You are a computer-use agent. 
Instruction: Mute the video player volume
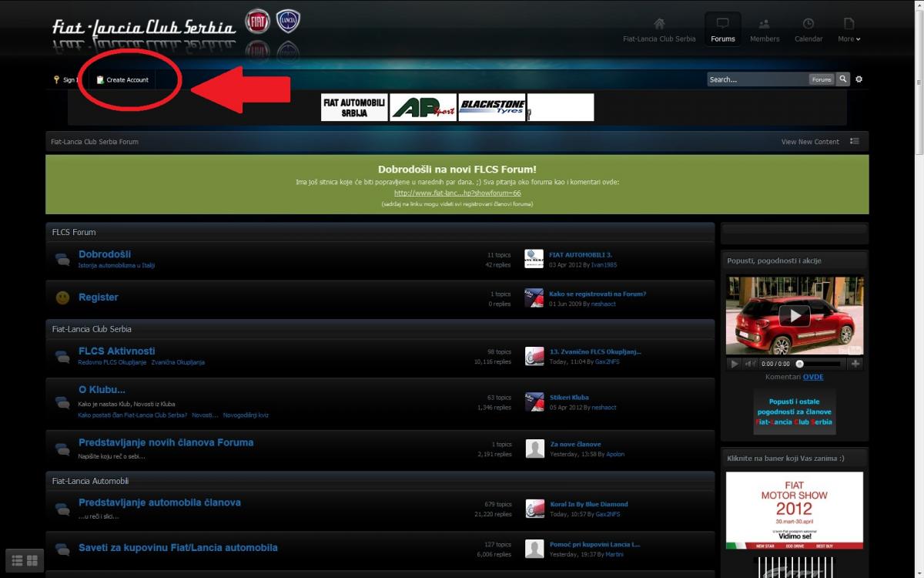[x=750, y=364]
